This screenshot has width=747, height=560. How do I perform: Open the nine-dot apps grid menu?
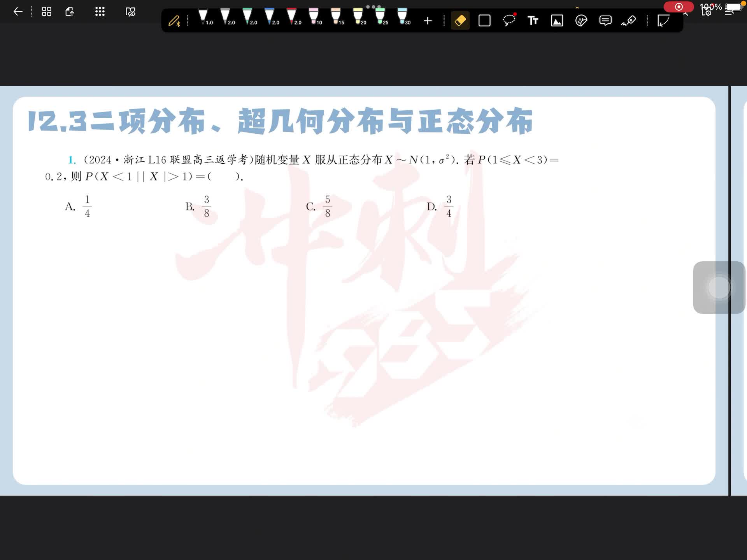pos(100,12)
